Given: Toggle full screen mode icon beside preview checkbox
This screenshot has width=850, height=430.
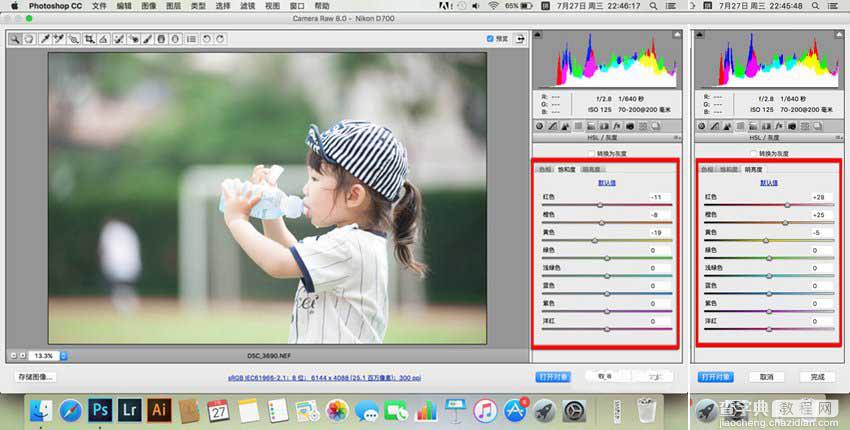Looking at the screenshot, I should pyautogui.click(x=520, y=38).
